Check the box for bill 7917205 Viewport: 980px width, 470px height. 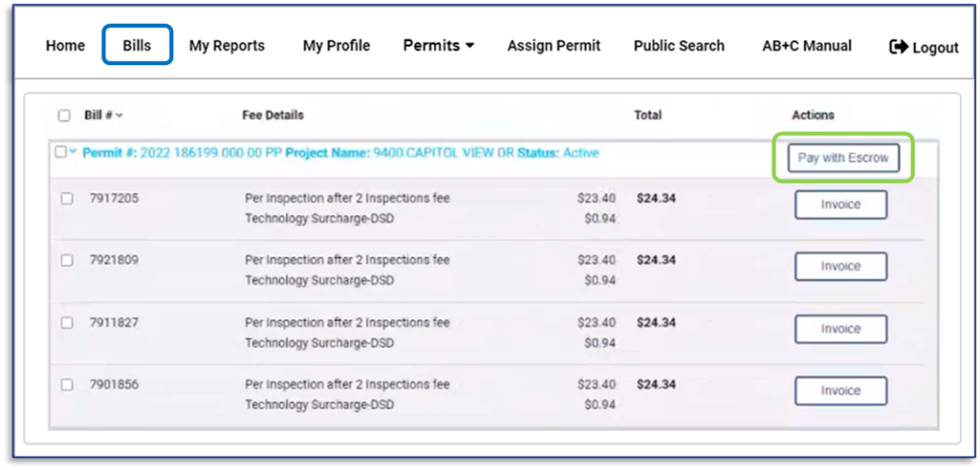point(67,199)
